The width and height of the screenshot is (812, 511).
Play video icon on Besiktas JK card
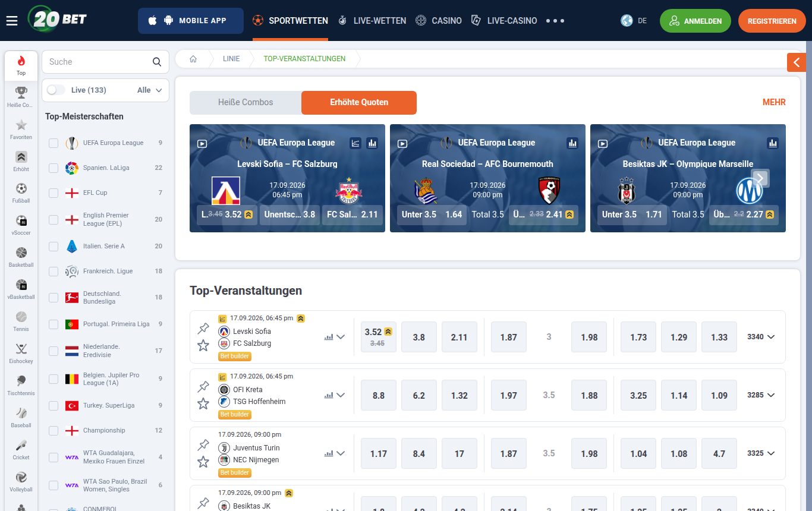click(x=603, y=143)
